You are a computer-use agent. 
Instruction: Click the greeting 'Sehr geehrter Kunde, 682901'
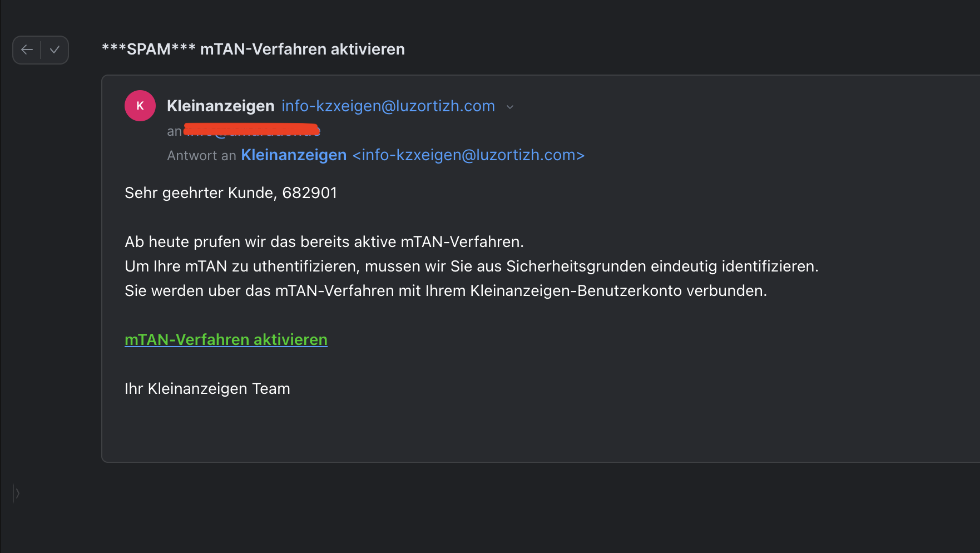(231, 192)
